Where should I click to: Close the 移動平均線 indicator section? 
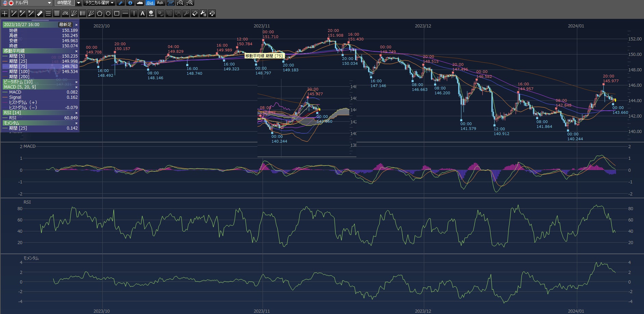point(76,51)
